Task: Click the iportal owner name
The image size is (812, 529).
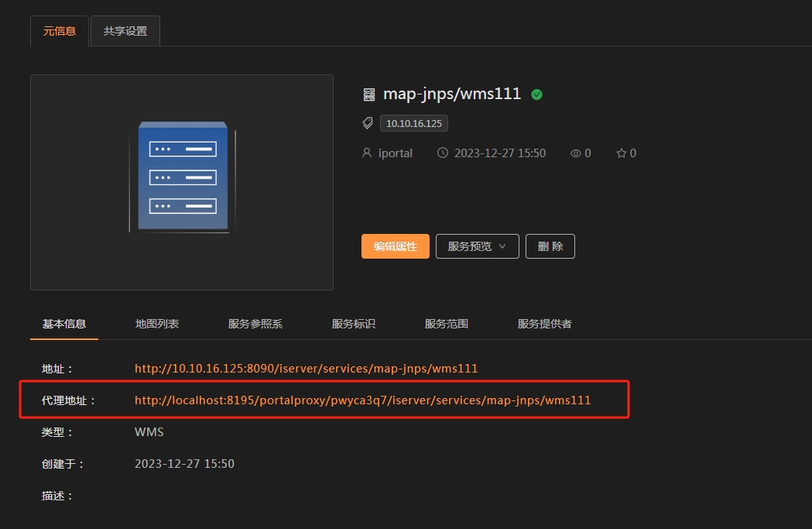Action: (395, 153)
